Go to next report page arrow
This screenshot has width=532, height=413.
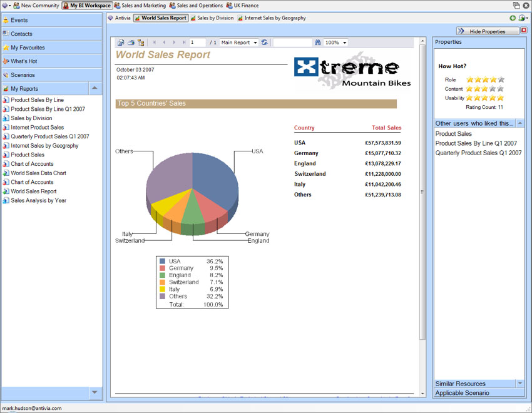click(x=174, y=43)
